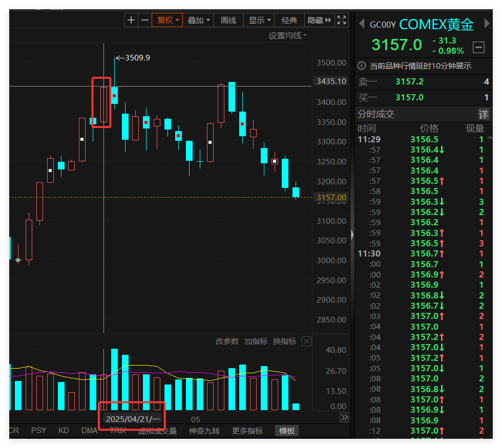This screenshot has height=448, width=502.
Task: Select the KD indicator tab
Action: [x=64, y=431]
